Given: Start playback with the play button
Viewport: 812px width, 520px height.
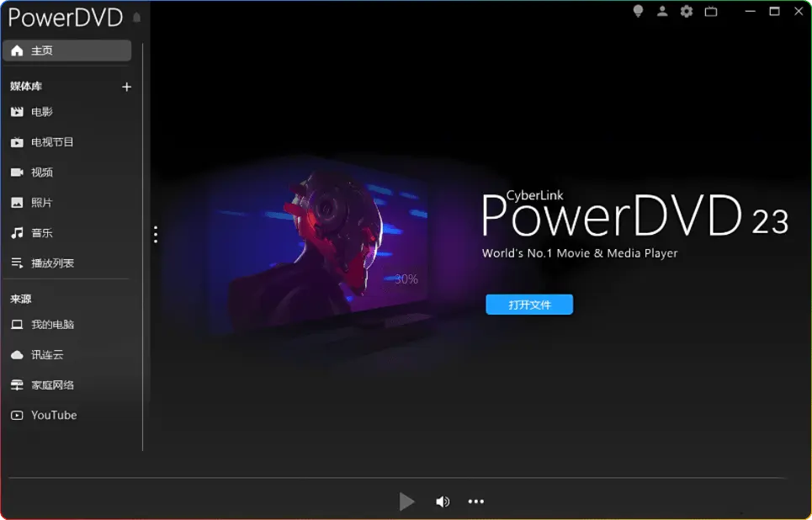Looking at the screenshot, I should click(406, 501).
